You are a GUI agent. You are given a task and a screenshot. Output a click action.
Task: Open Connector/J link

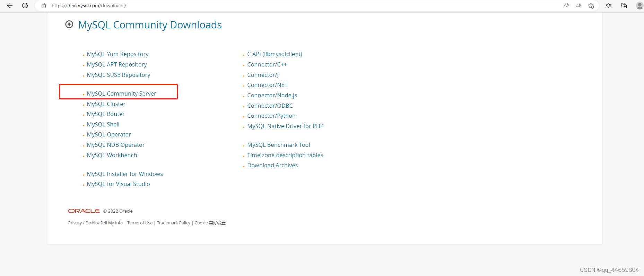(x=263, y=75)
